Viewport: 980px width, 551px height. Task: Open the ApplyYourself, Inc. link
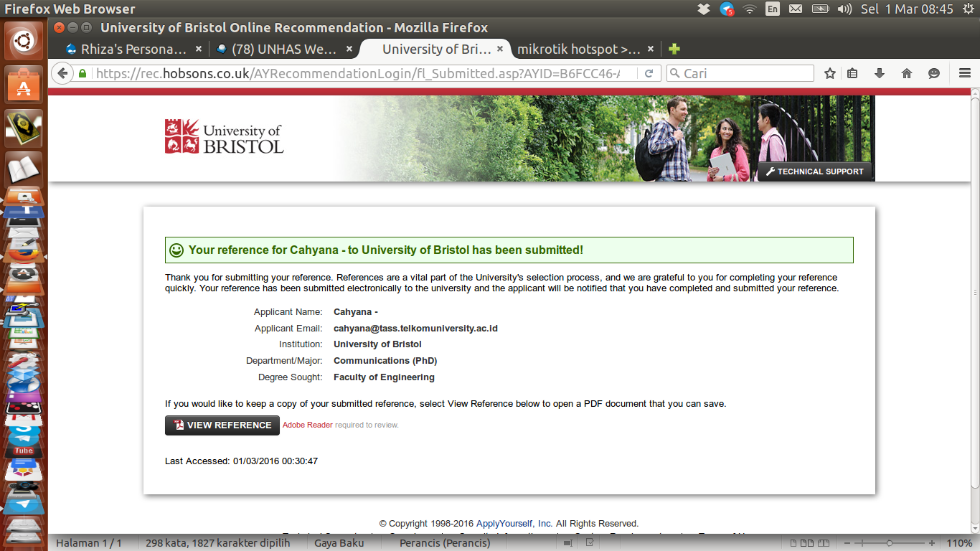point(515,524)
